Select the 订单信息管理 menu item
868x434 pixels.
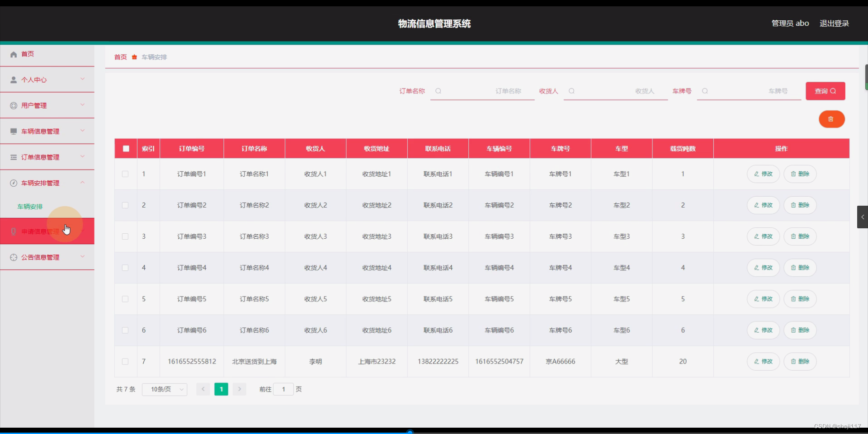tap(40, 157)
